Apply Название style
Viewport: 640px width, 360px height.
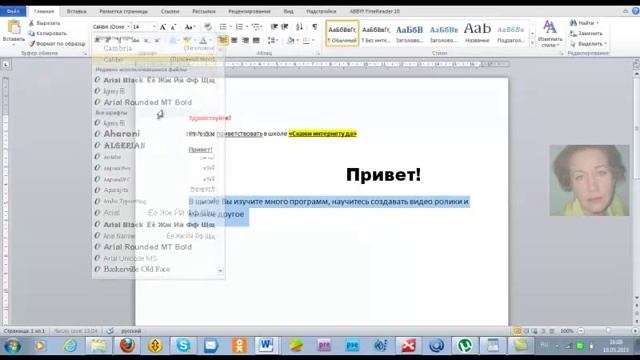click(x=477, y=33)
